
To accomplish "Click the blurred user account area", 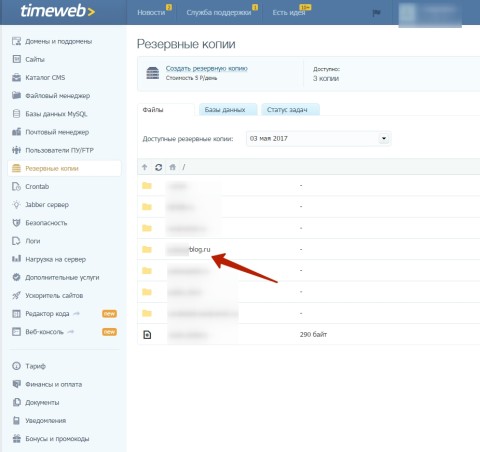I will click(x=430, y=14).
